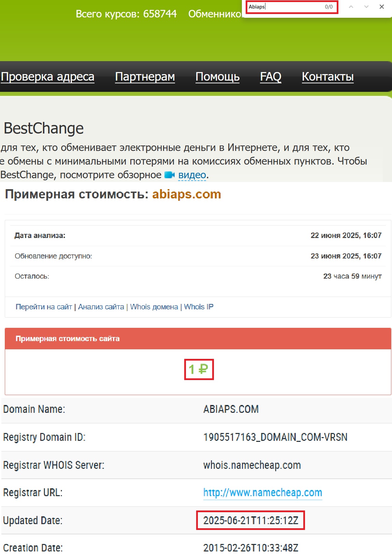
Task: Click the 1 ₽ estimated site value
Action: (199, 369)
